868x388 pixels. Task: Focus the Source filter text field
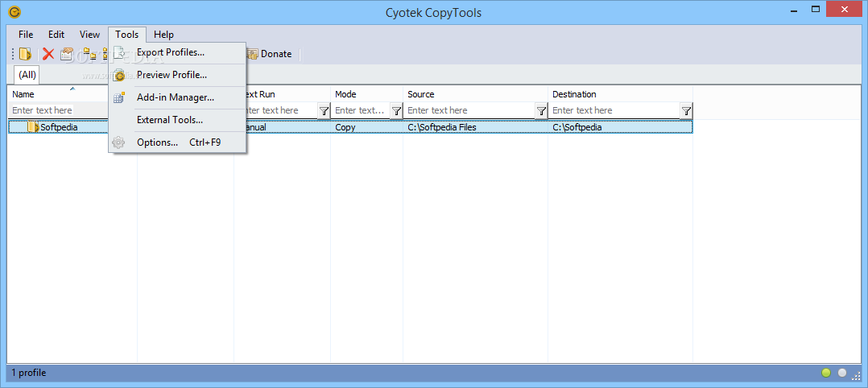(x=469, y=111)
